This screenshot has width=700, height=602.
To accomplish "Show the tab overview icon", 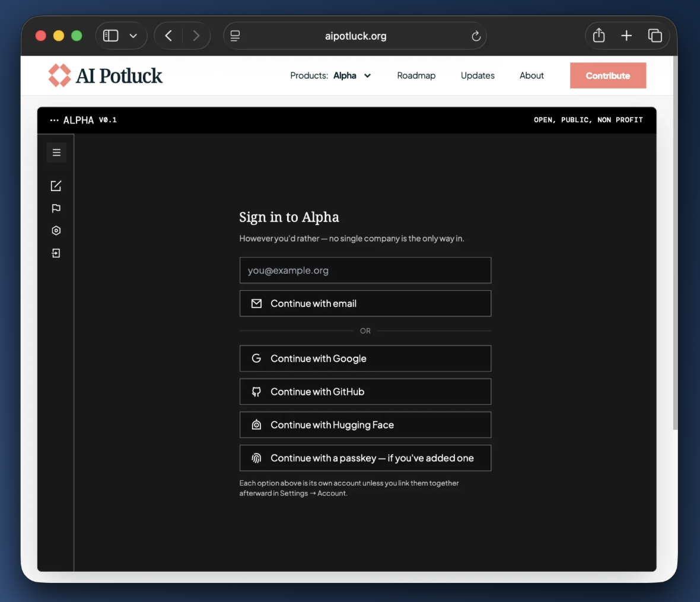I will click(x=654, y=36).
